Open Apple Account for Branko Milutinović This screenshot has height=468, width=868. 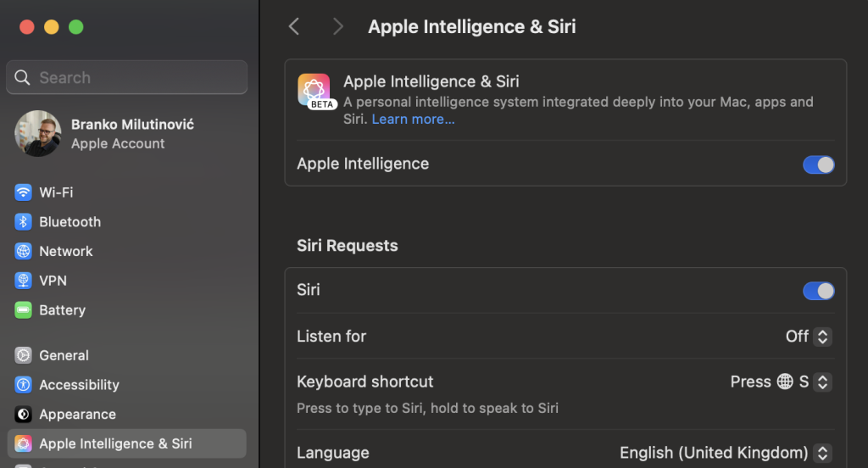pyautogui.click(x=119, y=134)
